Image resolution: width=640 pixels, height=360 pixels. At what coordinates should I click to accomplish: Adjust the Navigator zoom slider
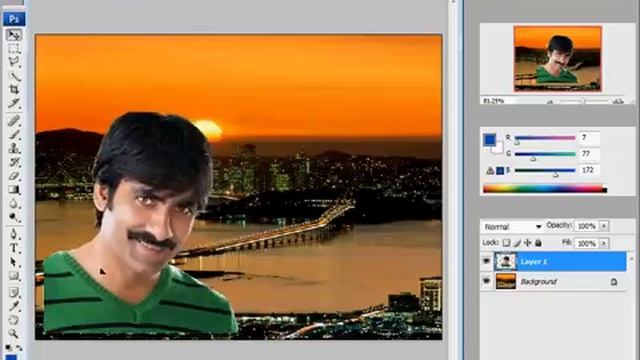[583, 101]
